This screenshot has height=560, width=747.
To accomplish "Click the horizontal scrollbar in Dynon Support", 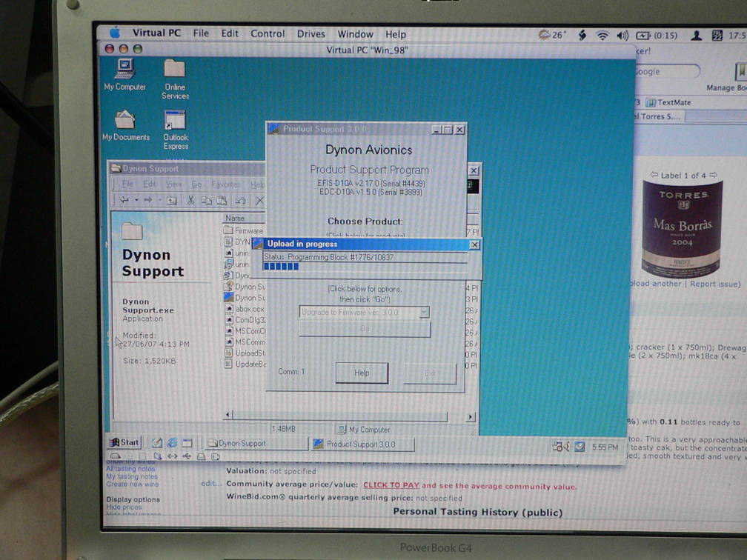I will (x=350, y=416).
